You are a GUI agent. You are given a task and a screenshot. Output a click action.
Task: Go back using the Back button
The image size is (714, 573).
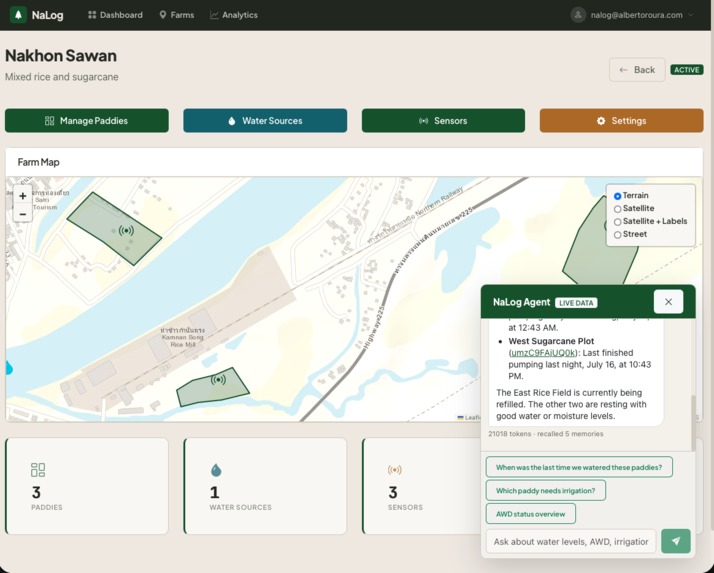(637, 70)
